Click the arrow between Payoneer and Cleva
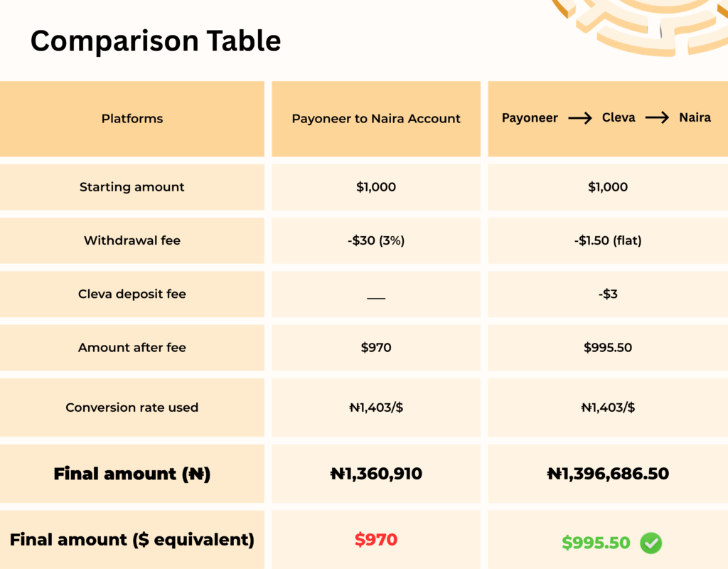This screenshot has height=569, width=728. (580, 118)
